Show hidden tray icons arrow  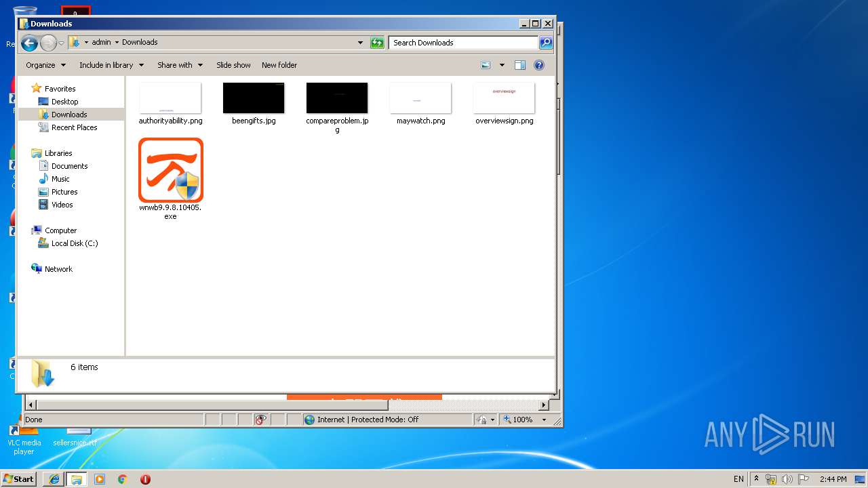(x=756, y=479)
